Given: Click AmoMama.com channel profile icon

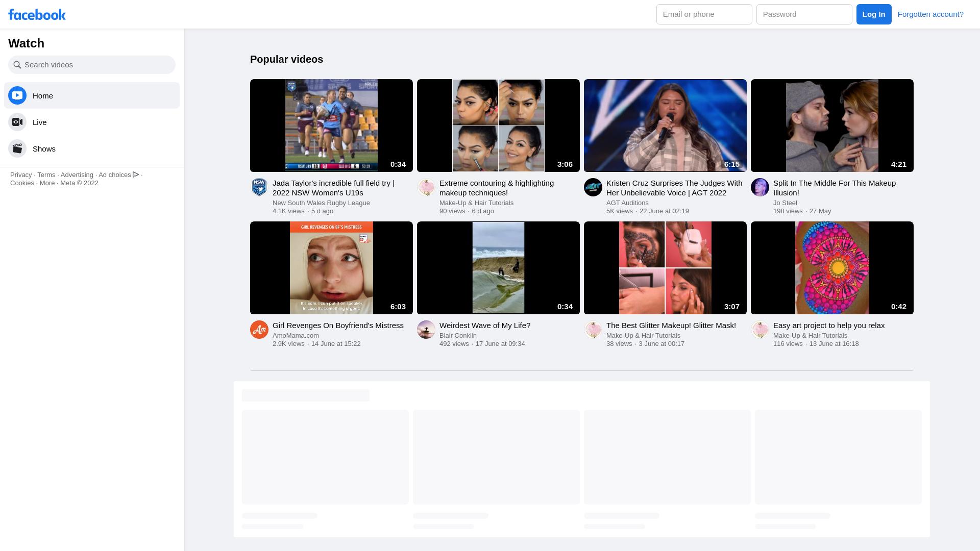Looking at the screenshot, I should coord(258,330).
